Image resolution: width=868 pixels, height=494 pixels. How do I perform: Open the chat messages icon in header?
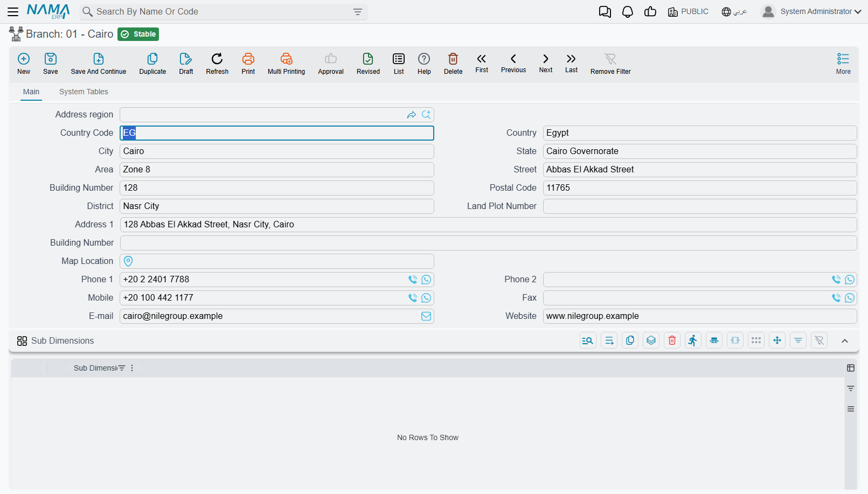point(605,12)
